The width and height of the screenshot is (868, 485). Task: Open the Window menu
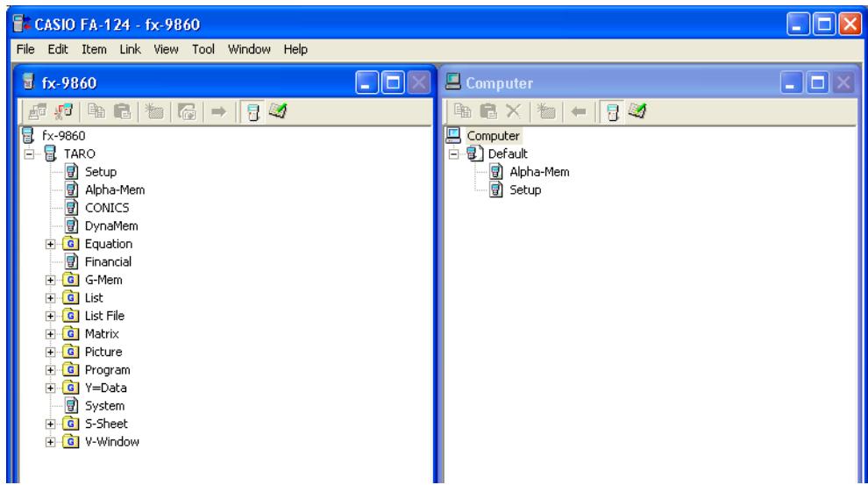tap(249, 49)
